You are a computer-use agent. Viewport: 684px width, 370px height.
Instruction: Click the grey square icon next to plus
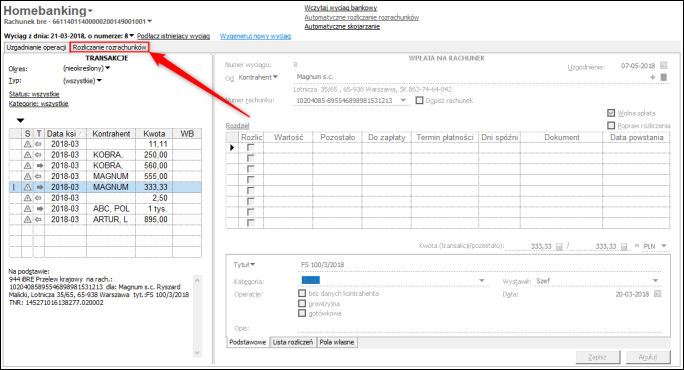[x=663, y=77]
